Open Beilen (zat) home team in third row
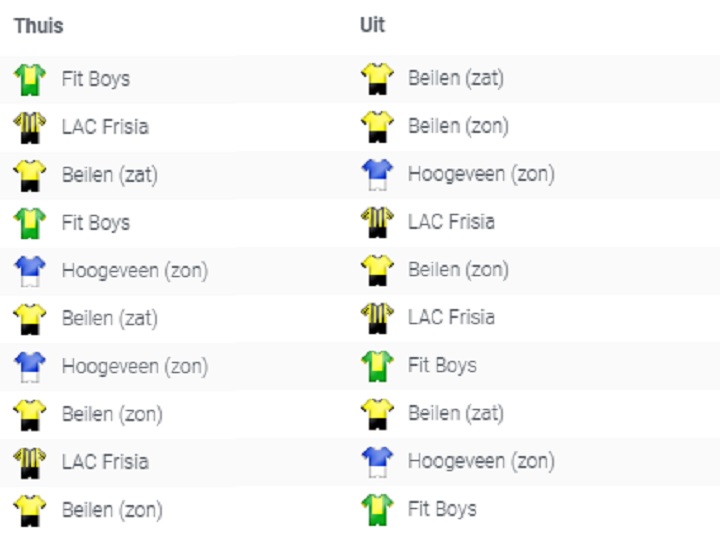Viewport: 720px width, 540px height. point(110,175)
